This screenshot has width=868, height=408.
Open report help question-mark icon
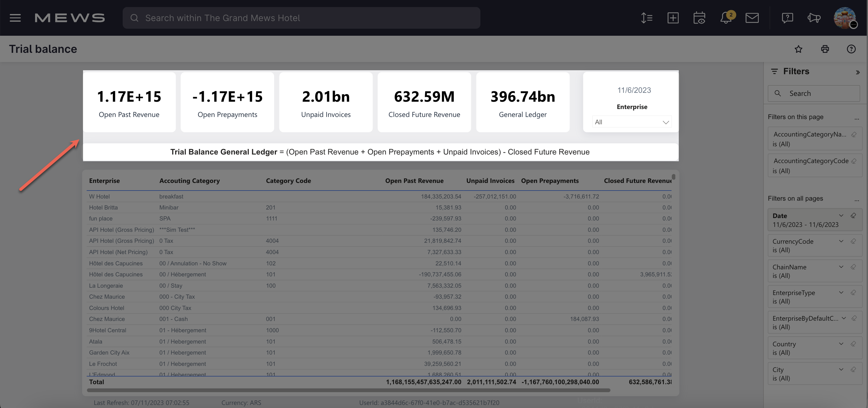pos(851,49)
